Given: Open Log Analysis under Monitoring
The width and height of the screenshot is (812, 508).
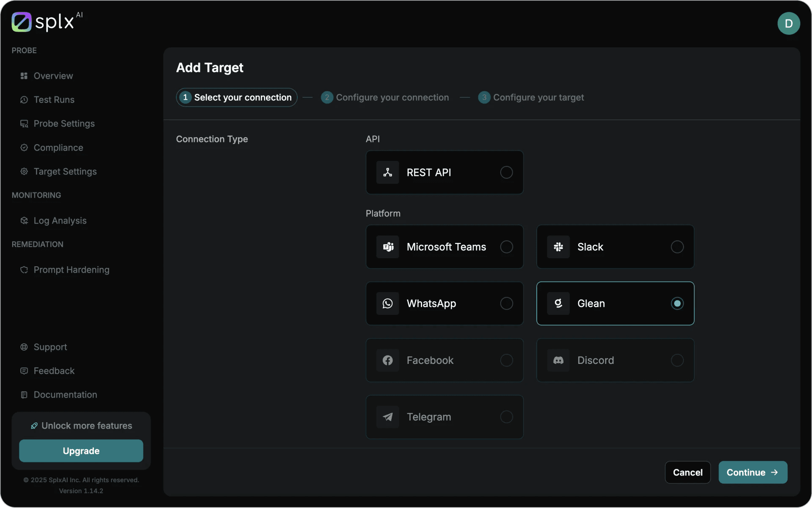Looking at the screenshot, I should tap(60, 221).
